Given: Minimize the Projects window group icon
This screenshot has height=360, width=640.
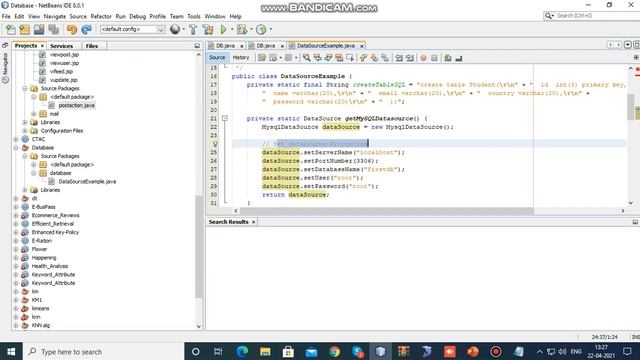Looking at the screenshot, I should (197, 46).
